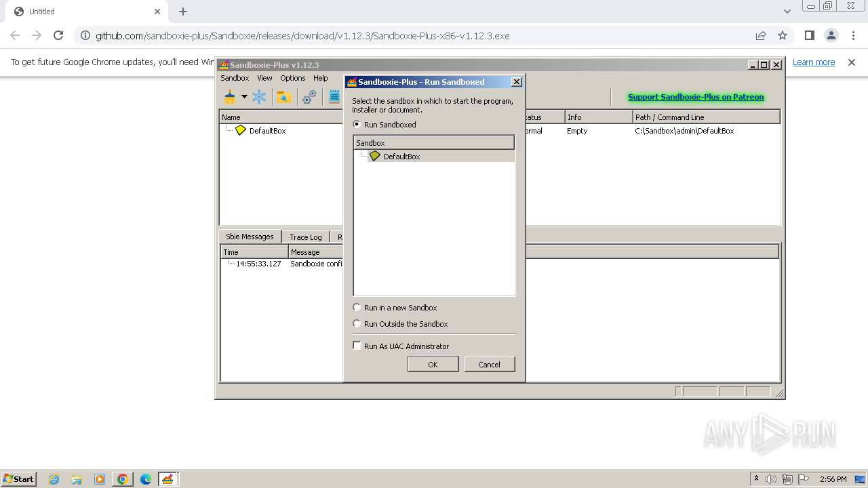Click the blue notepad icon in Sandboxie toolbar

(334, 97)
